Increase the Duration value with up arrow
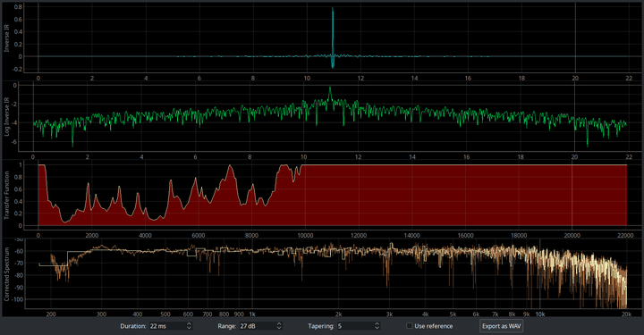The width and height of the screenshot is (644, 335). click(189, 324)
